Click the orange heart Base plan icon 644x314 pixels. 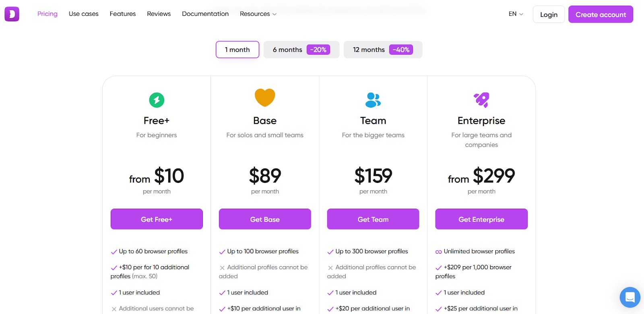tap(265, 97)
